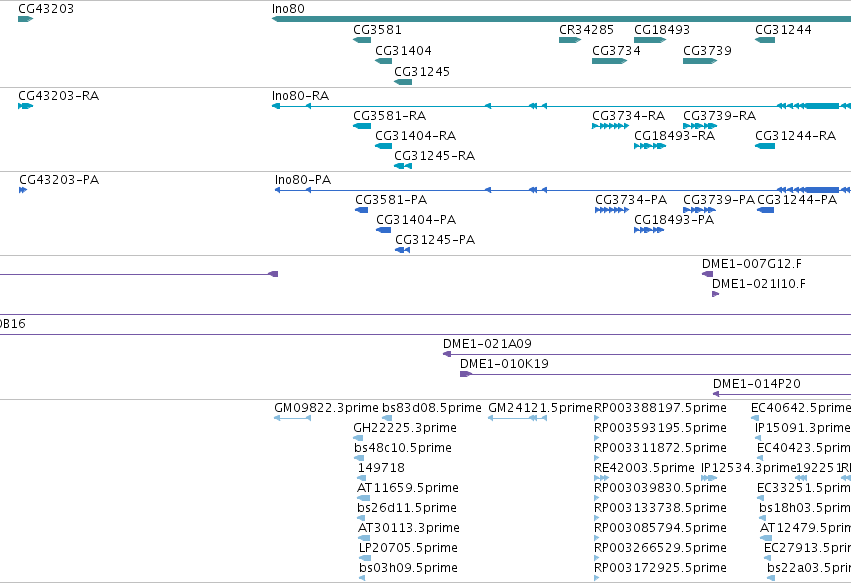
Task: Click the RP003172925.5prime EST label
Action: click(x=661, y=568)
